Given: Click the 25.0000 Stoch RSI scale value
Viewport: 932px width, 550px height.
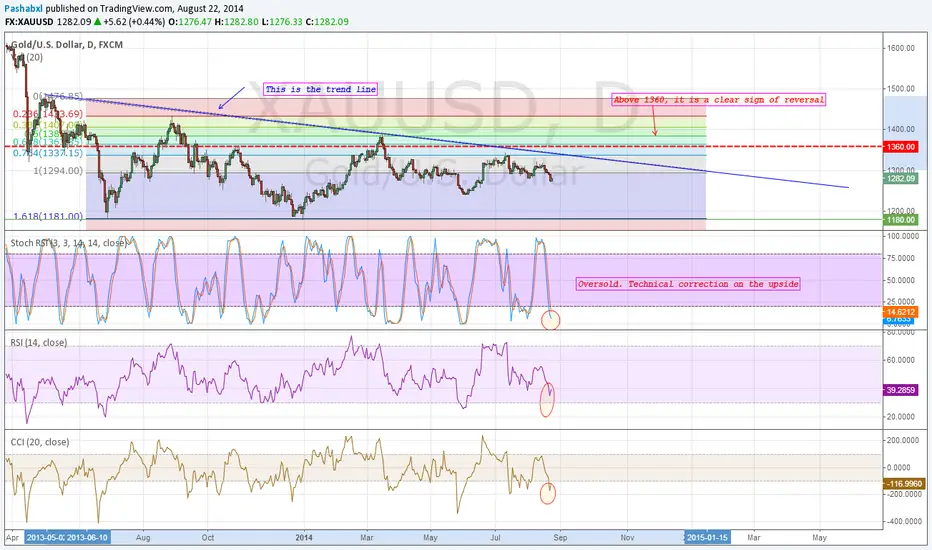Looking at the screenshot, I should (902, 301).
